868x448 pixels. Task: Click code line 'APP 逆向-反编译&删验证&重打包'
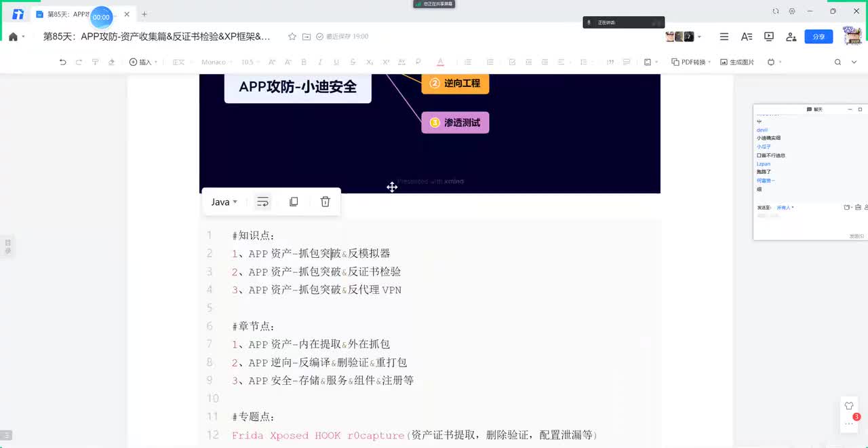coord(319,362)
